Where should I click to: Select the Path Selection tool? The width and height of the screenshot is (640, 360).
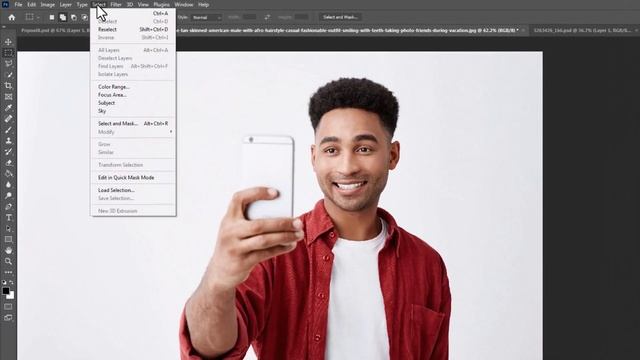(x=8, y=229)
